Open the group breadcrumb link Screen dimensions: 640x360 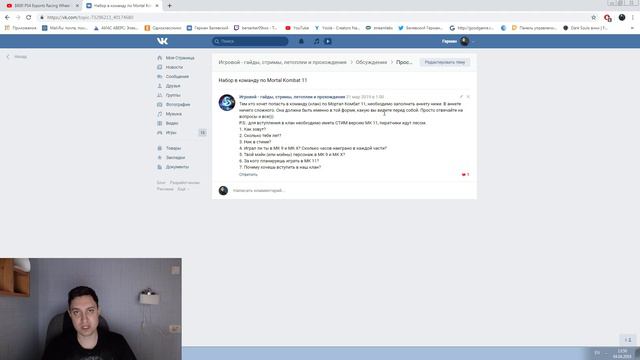pyautogui.click(x=282, y=62)
